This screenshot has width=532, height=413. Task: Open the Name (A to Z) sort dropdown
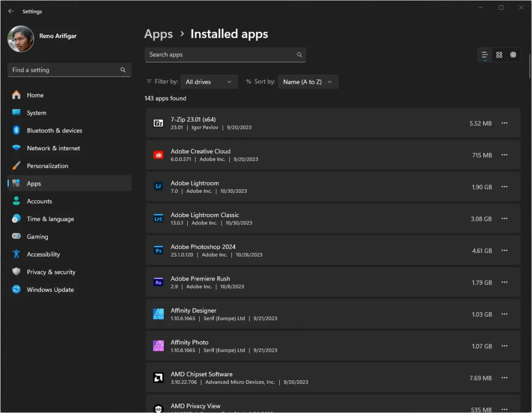tap(308, 82)
